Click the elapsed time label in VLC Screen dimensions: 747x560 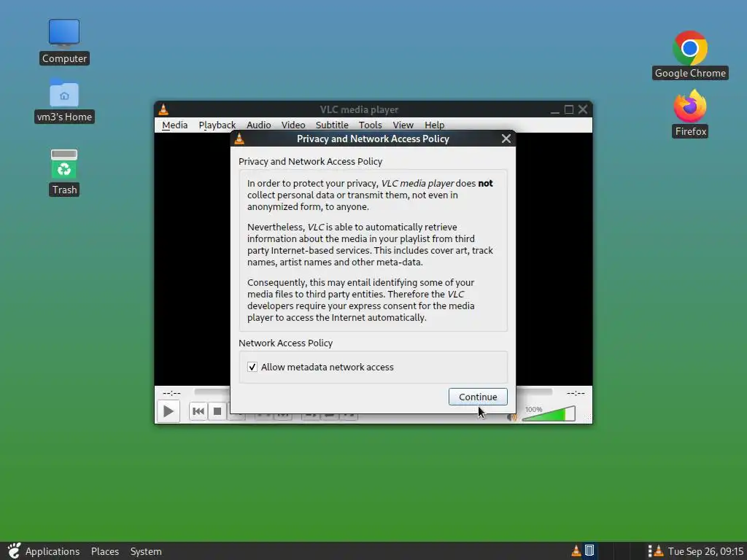pyautogui.click(x=171, y=393)
